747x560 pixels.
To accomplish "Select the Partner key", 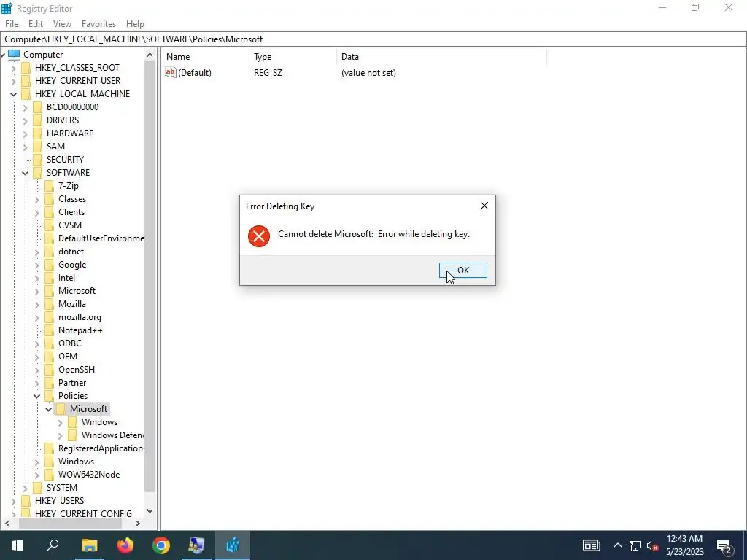I will point(72,383).
